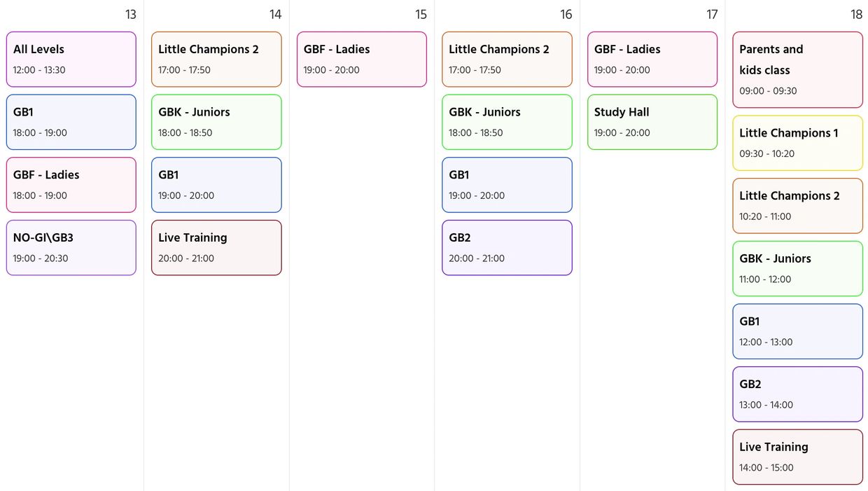The image size is (868, 491).
Task: Select the Little Champions 1 class
Action: (x=797, y=143)
